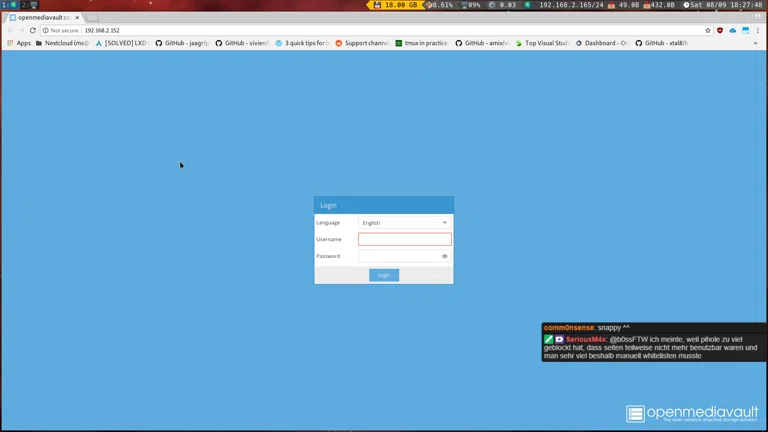Open the tmux in practice bookmark
This screenshot has width=768, height=432.
[x=422, y=43]
